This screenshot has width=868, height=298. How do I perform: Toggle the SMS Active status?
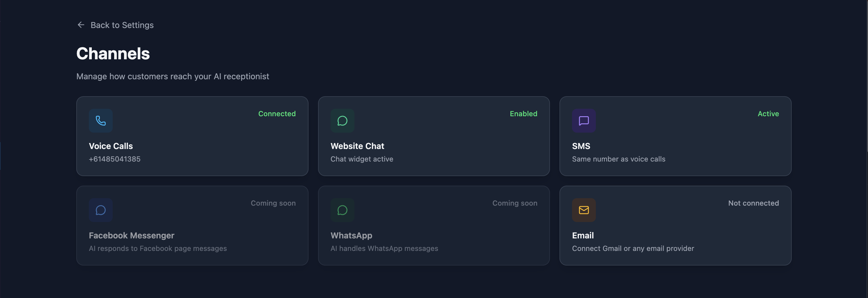pos(768,114)
